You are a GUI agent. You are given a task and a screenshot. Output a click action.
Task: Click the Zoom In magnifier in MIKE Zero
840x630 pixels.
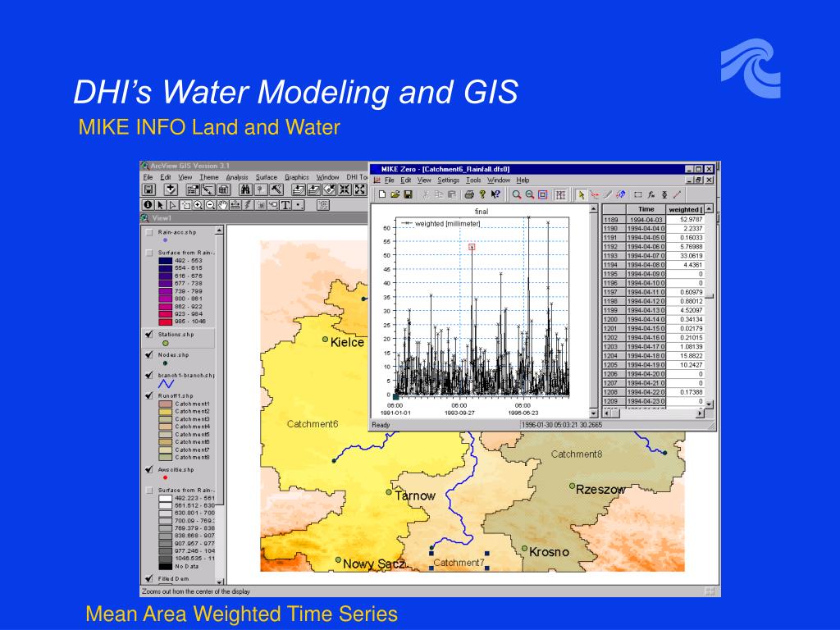(517, 194)
